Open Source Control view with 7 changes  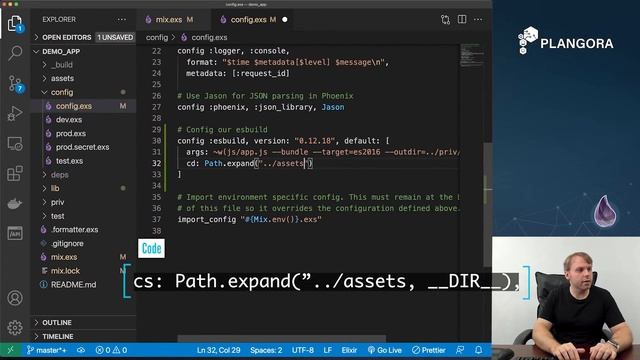(16, 83)
